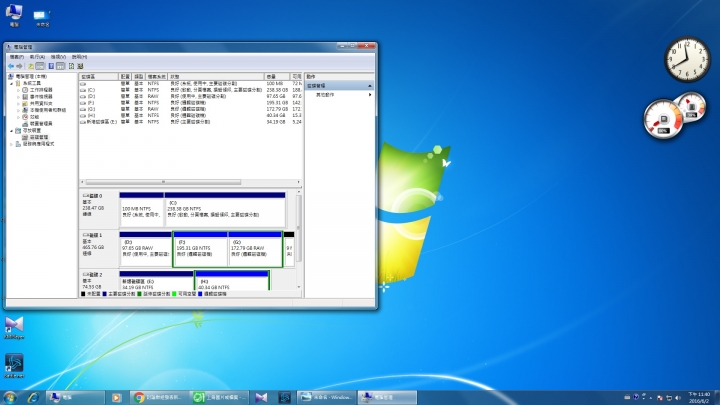Image resolution: width=720 pixels, height=405 pixels.
Task: Sort by Status (狀態) column header
Action: 216,77
